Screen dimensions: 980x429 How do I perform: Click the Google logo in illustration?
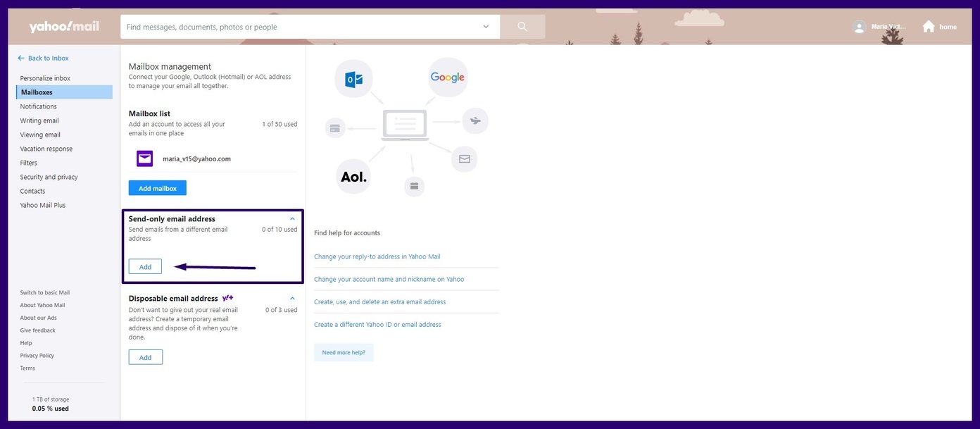(448, 77)
